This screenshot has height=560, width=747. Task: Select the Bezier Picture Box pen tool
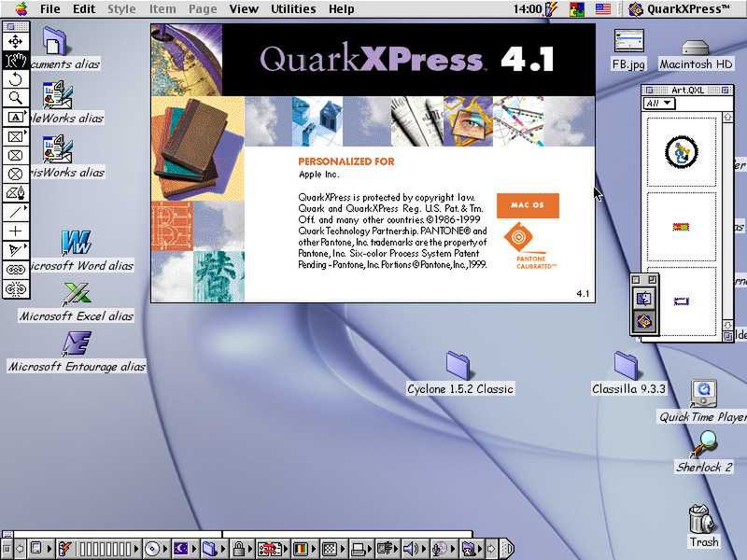coord(15,193)
